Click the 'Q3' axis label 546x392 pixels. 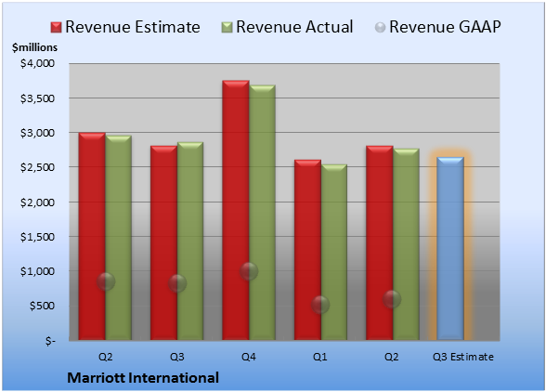[177, 357]
